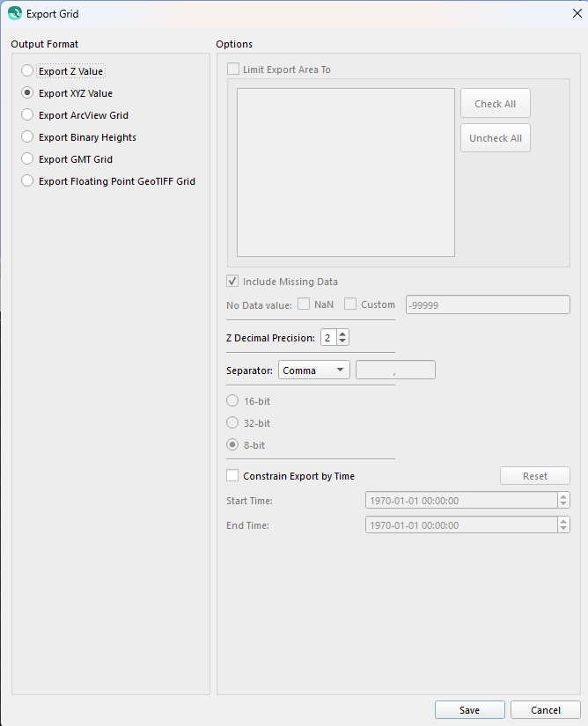Click the Uncheck All button
The width and height of the screenshot is (588, 726).
pyautogui.click(x=496, y=138)
